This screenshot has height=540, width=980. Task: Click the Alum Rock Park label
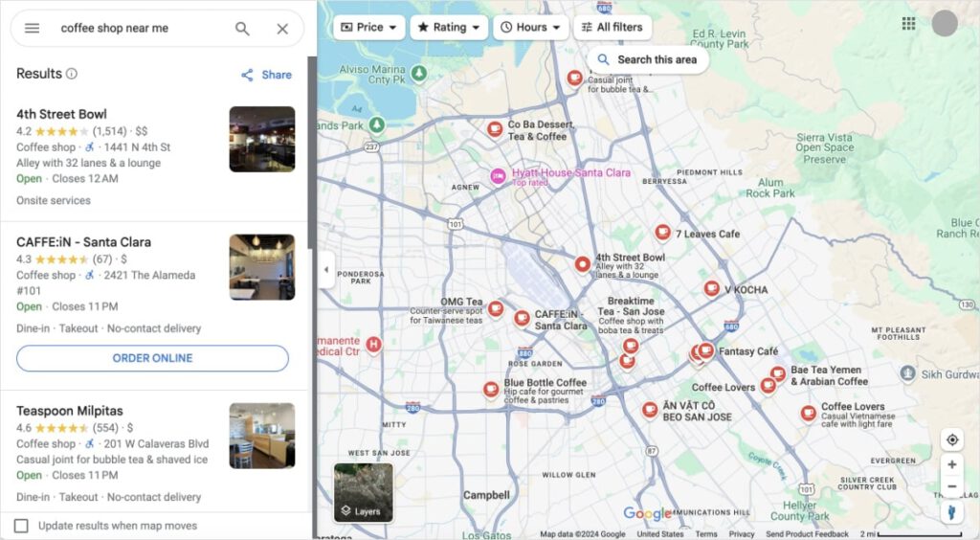(770, 188)
